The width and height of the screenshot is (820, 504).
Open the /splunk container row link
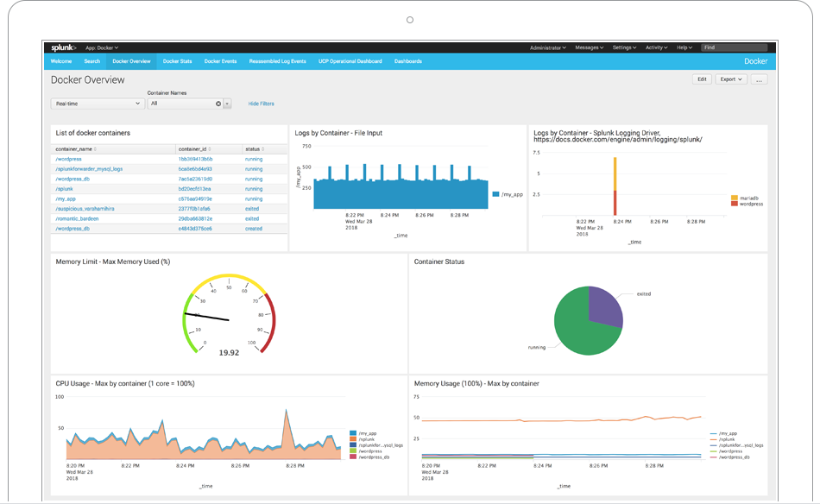click(x=65, y=189)
